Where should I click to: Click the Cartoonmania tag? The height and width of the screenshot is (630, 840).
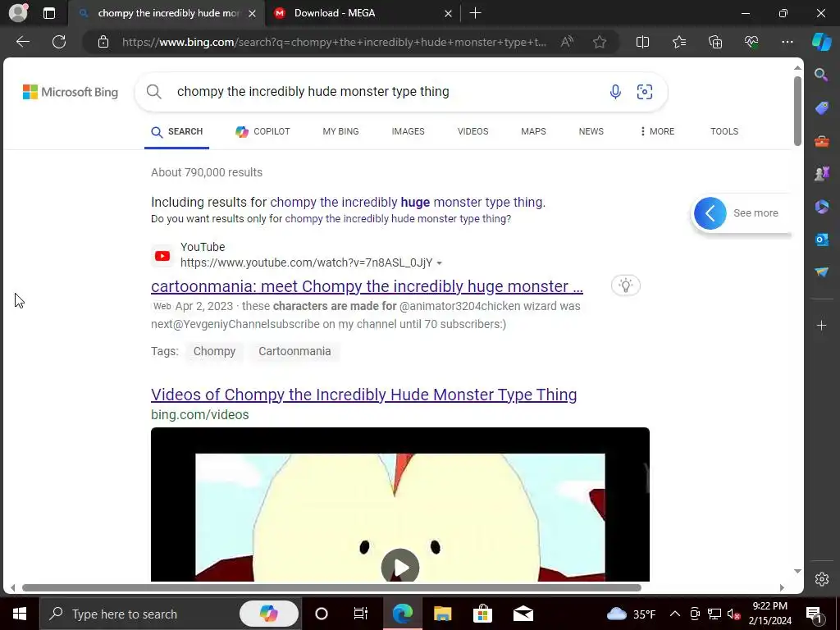click(x=294, y=351)
